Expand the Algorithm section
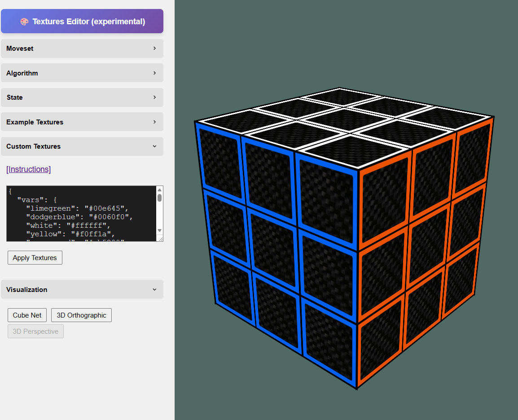The image size is (518, 420). coord(82,73)
